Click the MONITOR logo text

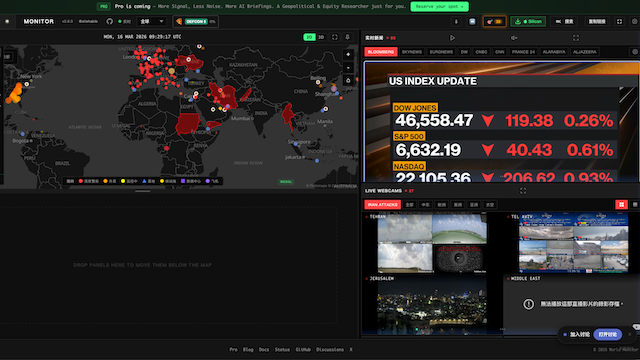click(39, 21)
